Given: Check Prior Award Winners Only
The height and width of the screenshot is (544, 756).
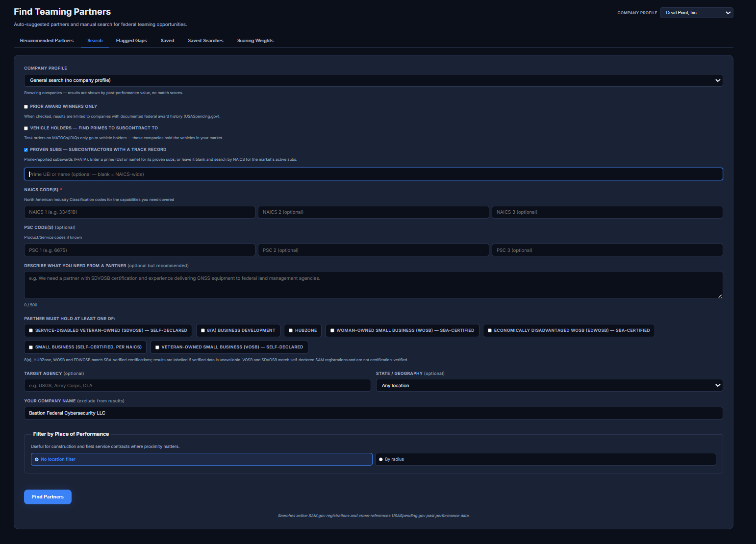Looking at the screenshot, I should coord(26,107).
